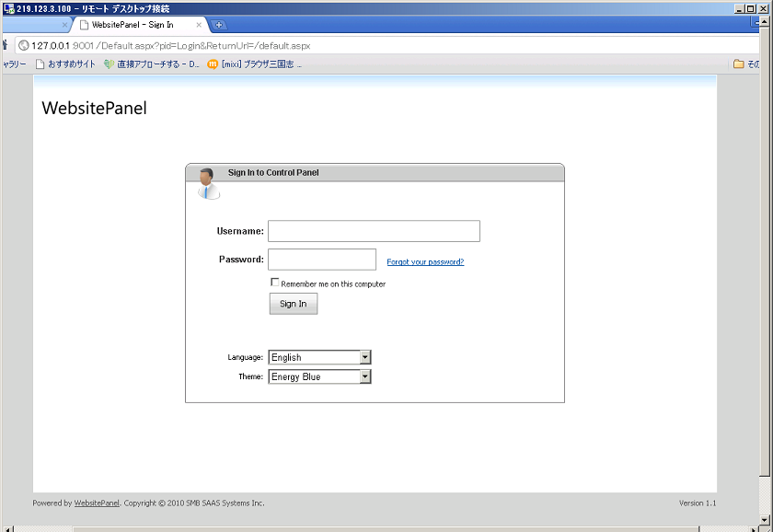This screenshot has width=773, height=532.
Task: Click the new tab plus button
Action: click(x=219, y=25)
